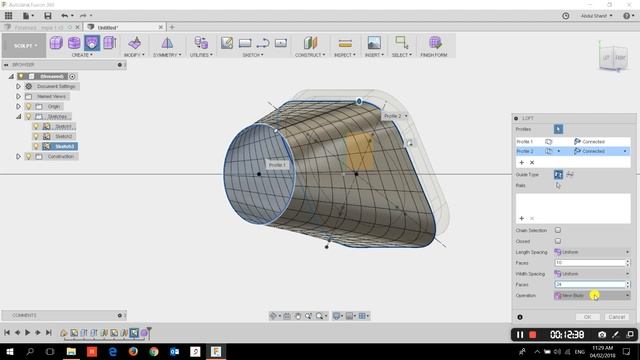Open a new design tab with plus
The width and height of the screenshot is (640, 360).
coord(172,27)
